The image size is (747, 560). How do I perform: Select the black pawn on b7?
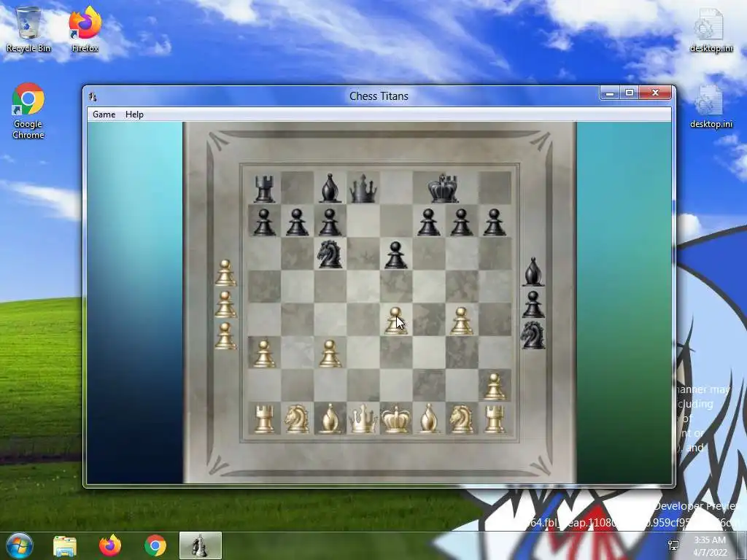click(x=298, y=222)
